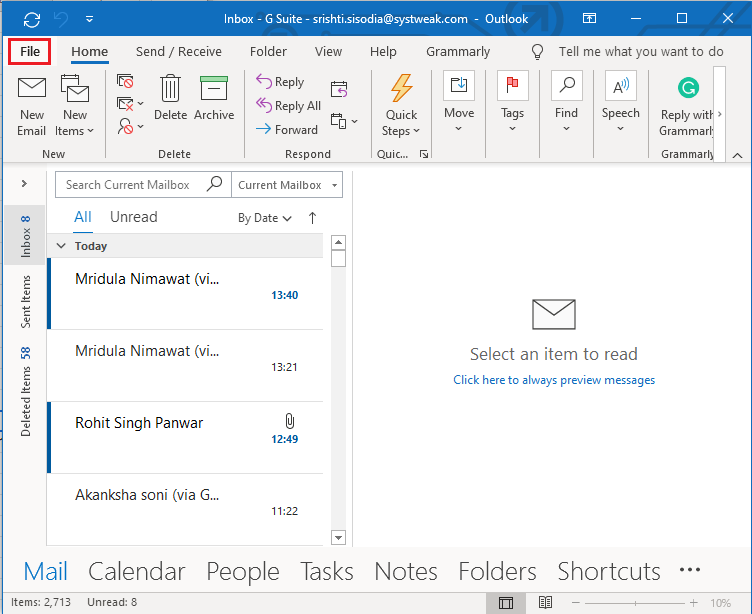This screenshot has height=614, width=752.
Task: Select the Sent Items folder
Action: click(x=25, y=302)
